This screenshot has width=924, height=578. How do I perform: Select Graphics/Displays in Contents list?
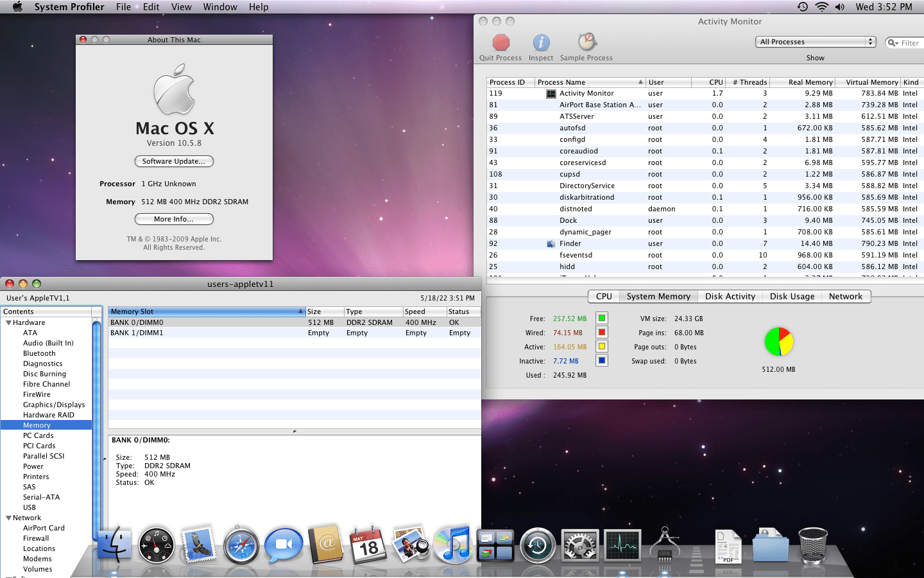[x=54, y=405]
